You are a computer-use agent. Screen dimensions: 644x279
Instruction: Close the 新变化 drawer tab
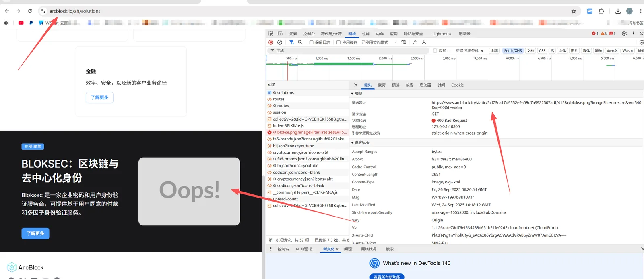(337, 249)
